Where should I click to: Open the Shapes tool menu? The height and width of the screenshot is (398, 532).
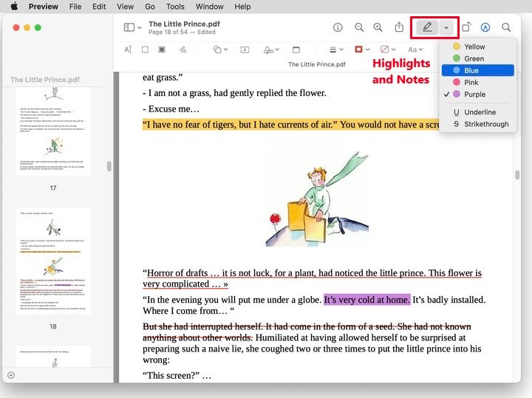pos(220,49)
